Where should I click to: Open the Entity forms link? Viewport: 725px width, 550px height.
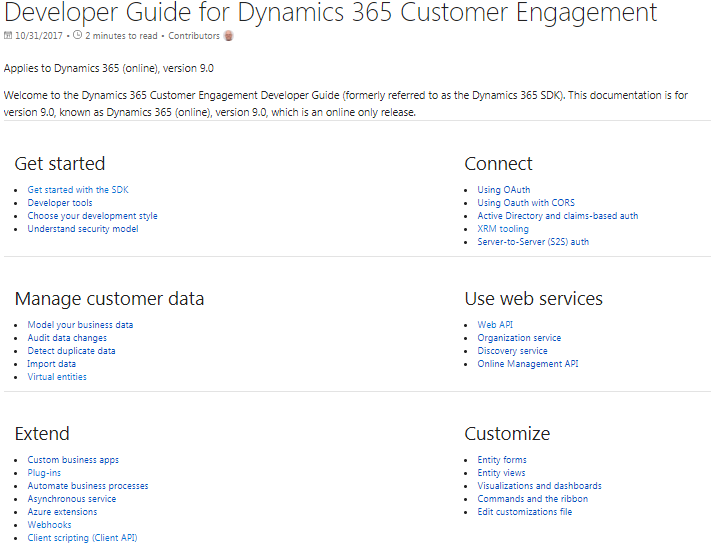502,460
